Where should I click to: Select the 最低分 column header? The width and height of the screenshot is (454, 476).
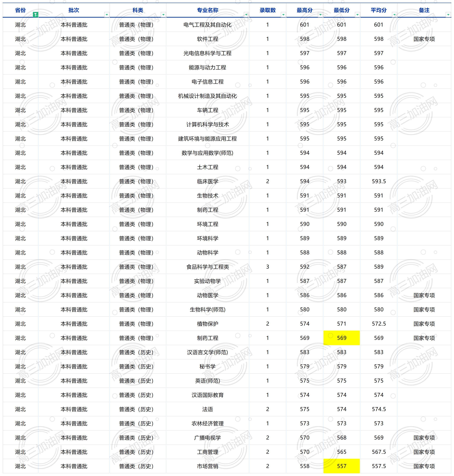(342, 10)
